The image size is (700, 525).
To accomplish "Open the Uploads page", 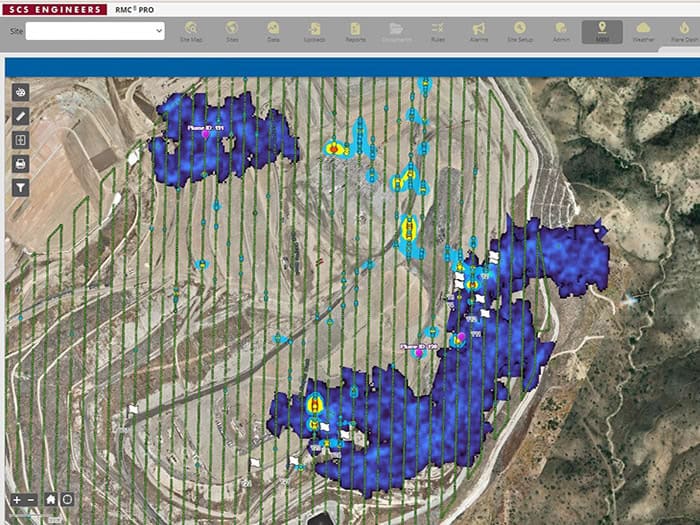I will coord(314,32).
